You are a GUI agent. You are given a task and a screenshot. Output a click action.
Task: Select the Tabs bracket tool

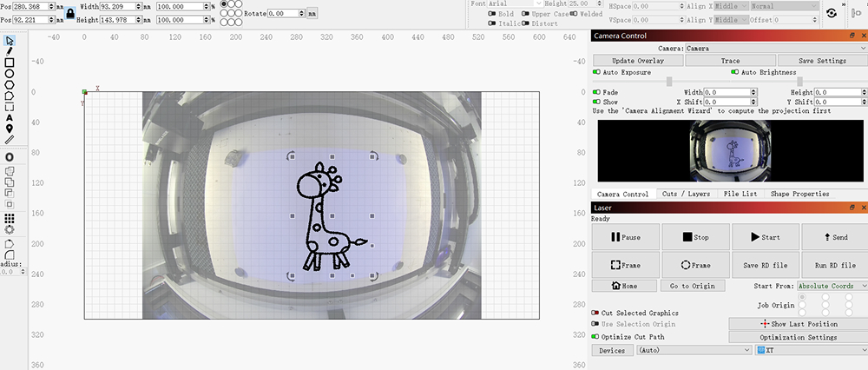10,107
